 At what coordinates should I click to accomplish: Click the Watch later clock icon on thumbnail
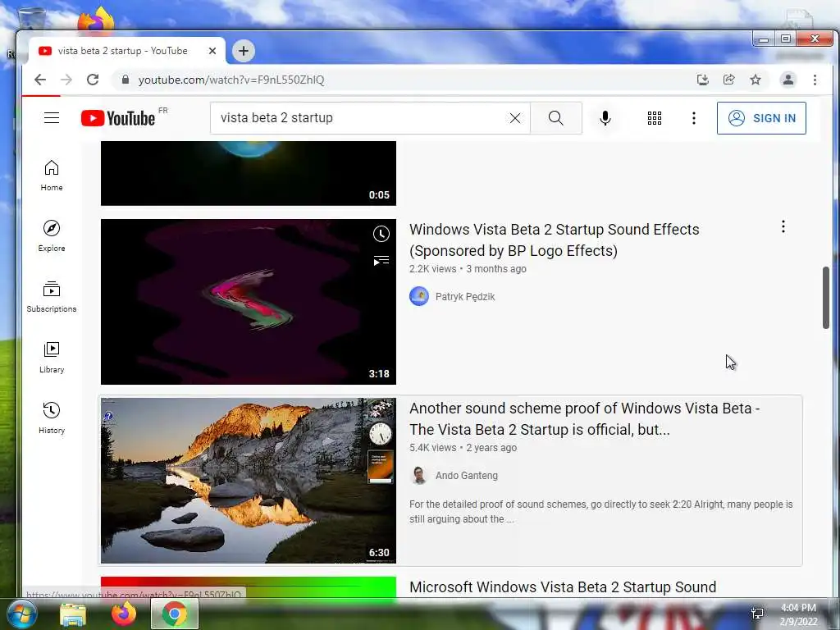381,234
